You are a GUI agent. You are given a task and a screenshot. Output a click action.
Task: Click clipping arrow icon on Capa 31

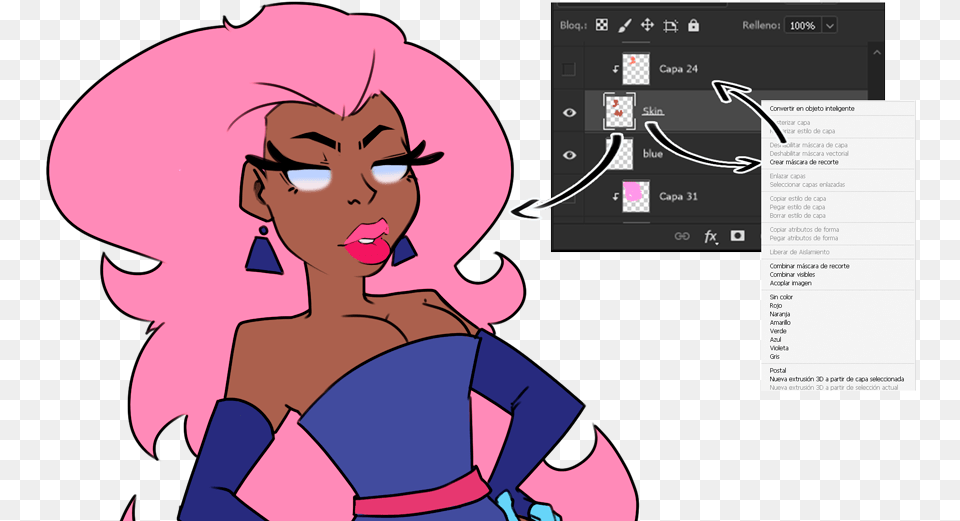615,197
